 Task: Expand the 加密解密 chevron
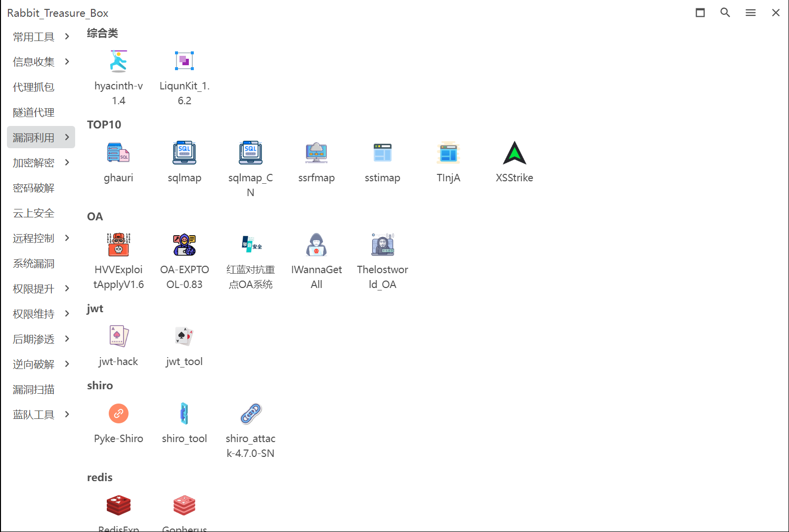point(67,163)
